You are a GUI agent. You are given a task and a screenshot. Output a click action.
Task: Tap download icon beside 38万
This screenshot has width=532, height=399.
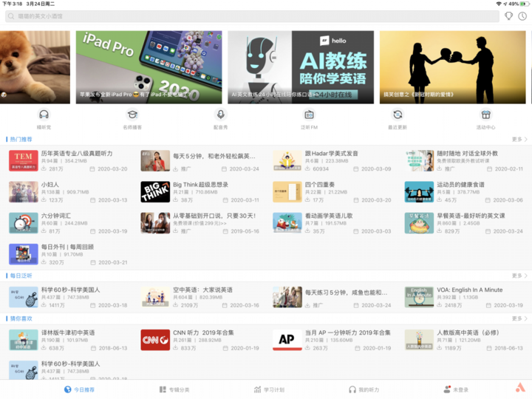pyautogui.click(x=176, y=199)
